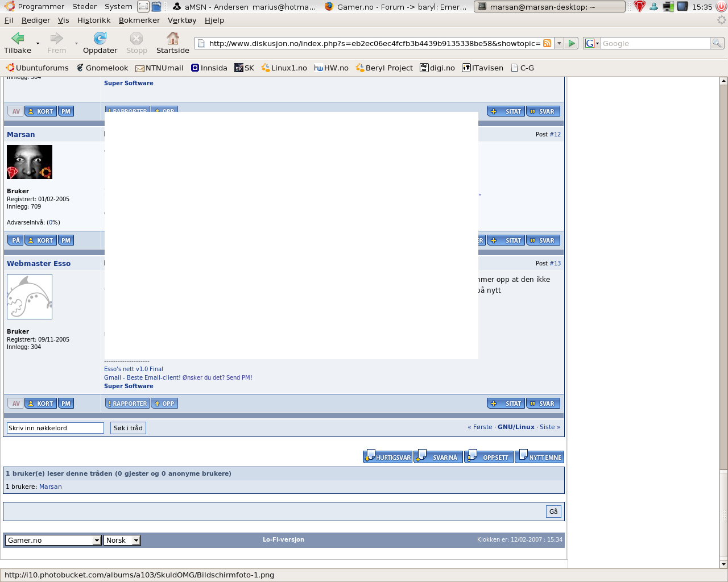Open the aMSN buddy tray icon
This screenshot has height=582, width=728.
click(x=653, y=7)
